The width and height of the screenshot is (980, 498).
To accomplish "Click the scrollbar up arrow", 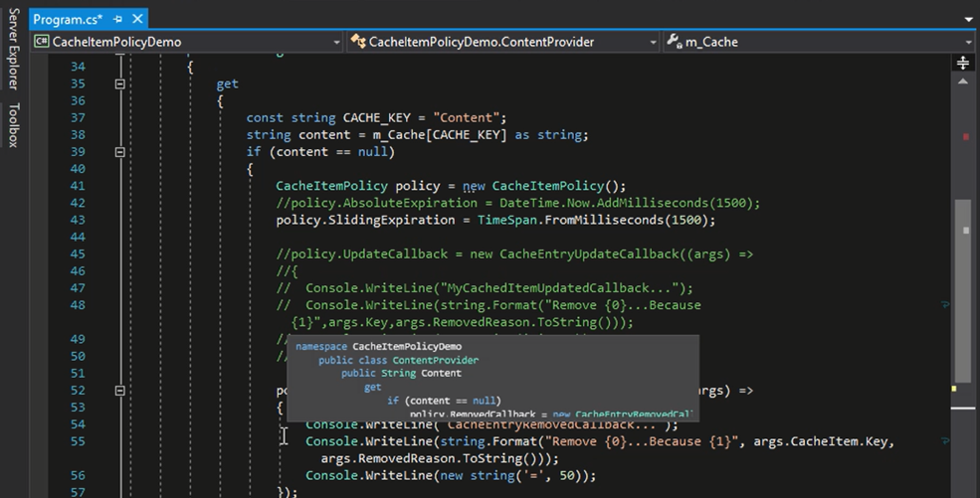I will tap(962, 82).
